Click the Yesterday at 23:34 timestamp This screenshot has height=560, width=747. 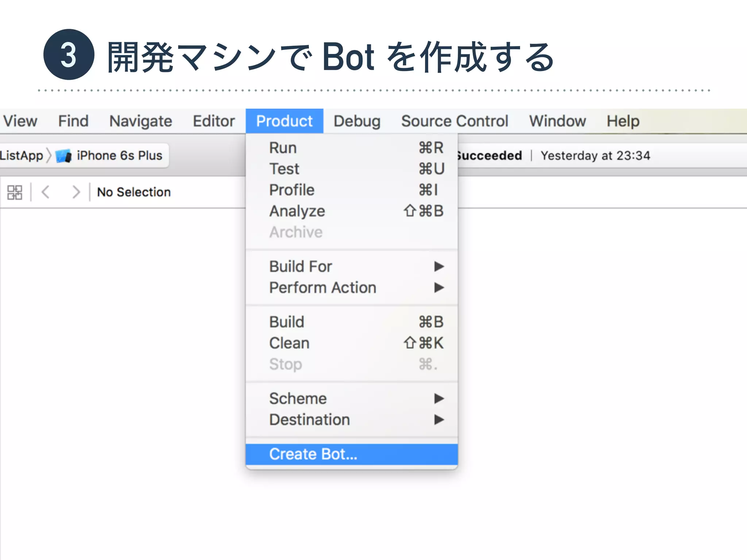pyautogui.click(x=595, y=156)
